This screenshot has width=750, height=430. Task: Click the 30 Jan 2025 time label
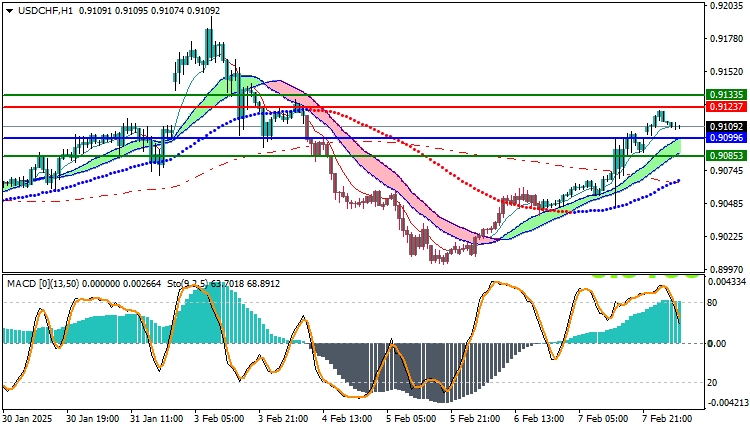[x=27, y=419]
